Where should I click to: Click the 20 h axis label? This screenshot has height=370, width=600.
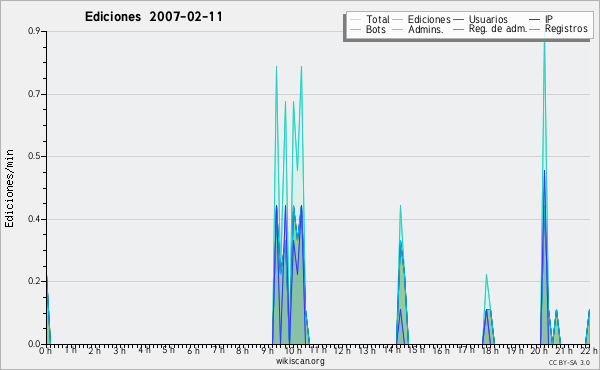(x=540, y=351)
